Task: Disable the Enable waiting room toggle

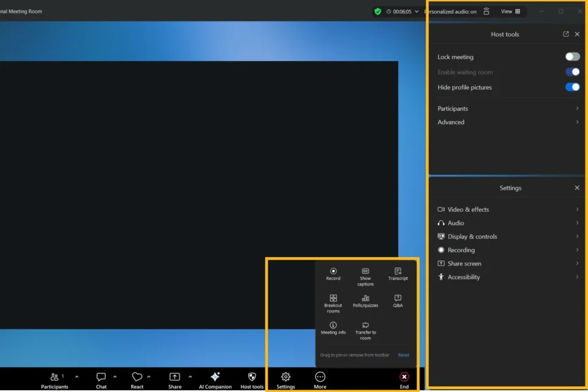Action: [572, 72]
